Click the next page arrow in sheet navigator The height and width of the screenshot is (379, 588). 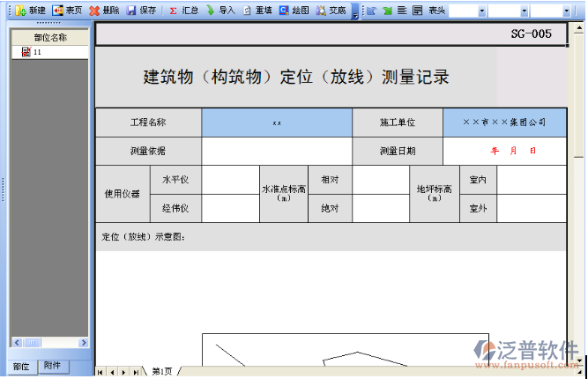coord(123,372)
